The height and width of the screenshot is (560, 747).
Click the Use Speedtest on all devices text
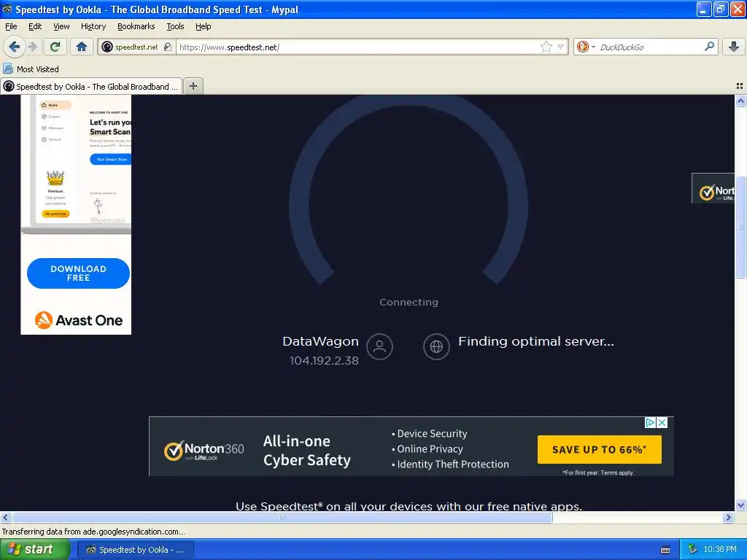[x=409, y=506]
